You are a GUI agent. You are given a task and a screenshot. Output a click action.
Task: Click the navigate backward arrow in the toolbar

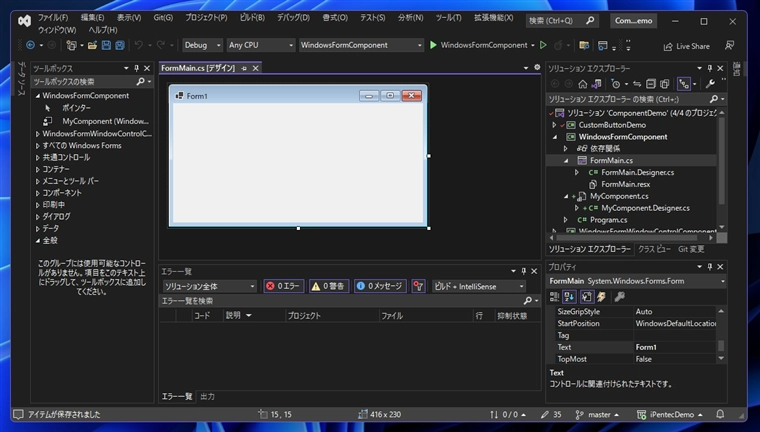[x=30, y=45]
